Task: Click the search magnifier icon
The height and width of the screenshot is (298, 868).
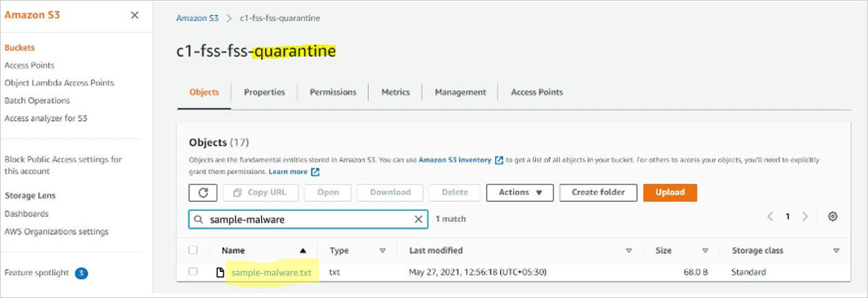Action: 198,220
